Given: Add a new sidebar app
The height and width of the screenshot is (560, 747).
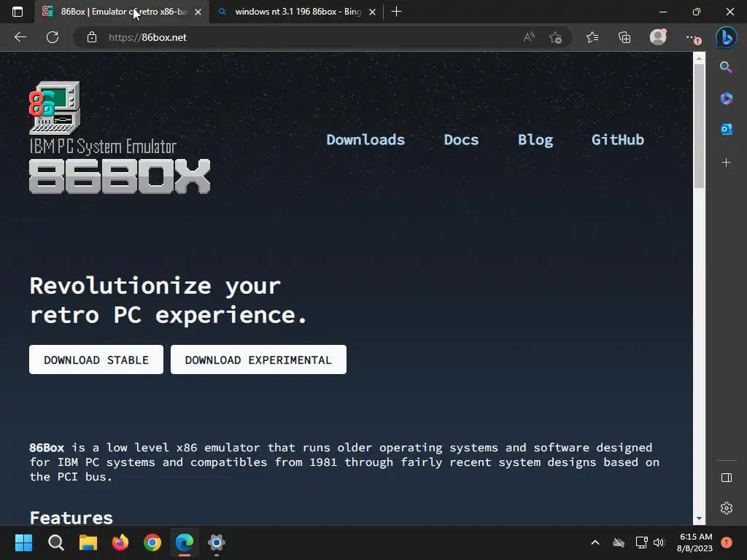Looking at the screenshot, I should [x=726, y=163].
